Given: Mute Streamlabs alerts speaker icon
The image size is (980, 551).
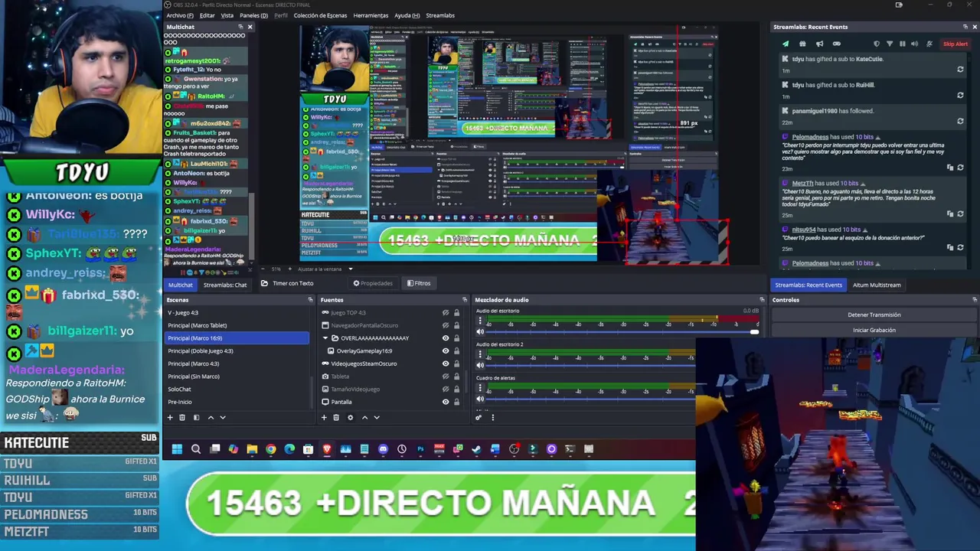Looking at the screenshot, I should click(x=915, y=44).
